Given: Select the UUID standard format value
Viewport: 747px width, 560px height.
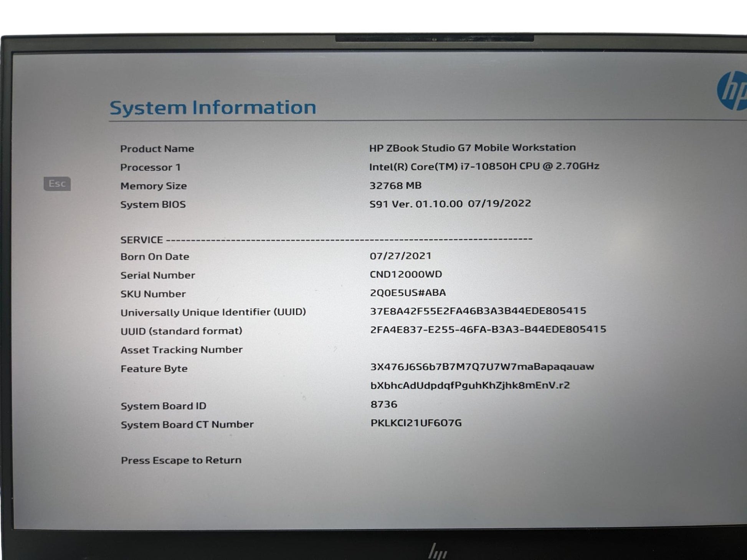Looking at the screenshot, I should 488,329.
